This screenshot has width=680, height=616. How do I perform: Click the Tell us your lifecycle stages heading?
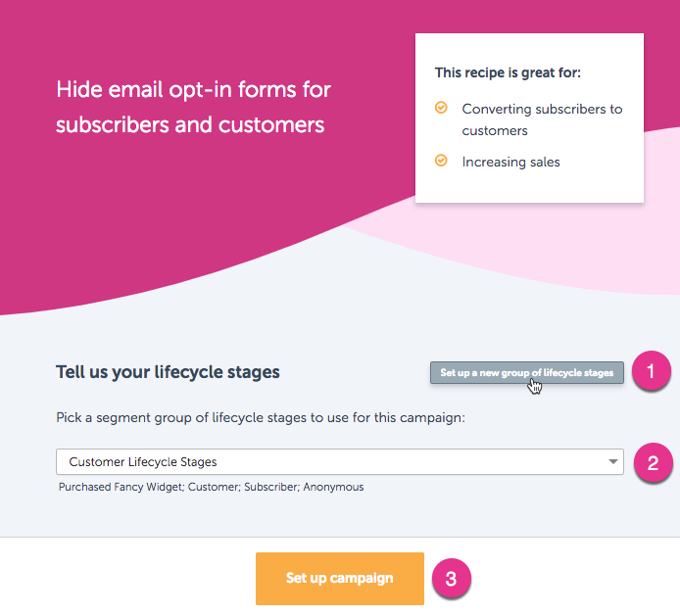click(168, 372)
